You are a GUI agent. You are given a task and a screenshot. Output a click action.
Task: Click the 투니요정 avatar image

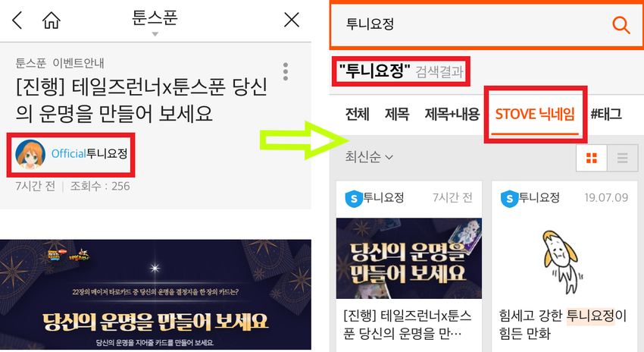(30, 154)
